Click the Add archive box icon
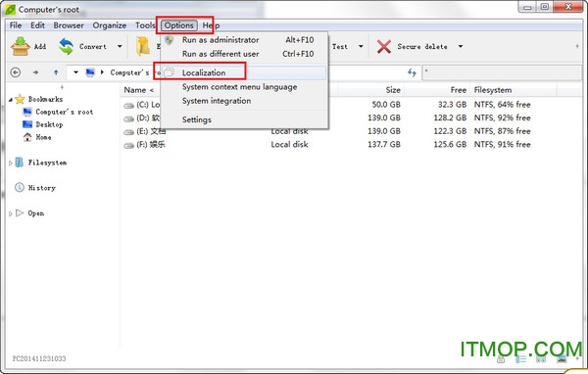 tap(21, 46)
